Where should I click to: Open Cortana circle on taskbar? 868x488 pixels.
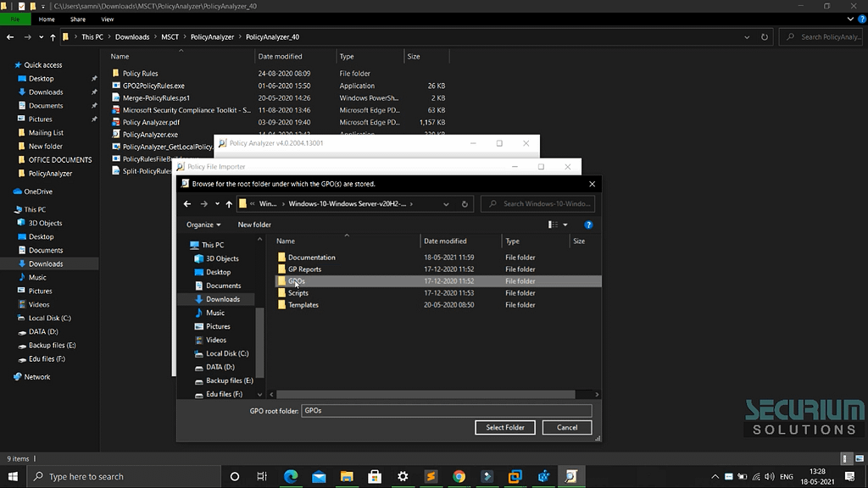[x=235, y=476]
